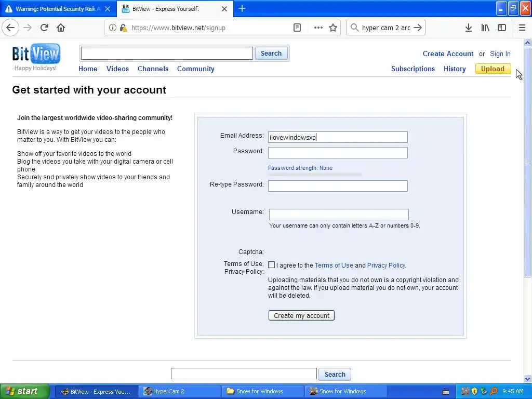Click the bottom Search button
This screenshot has height=399, width=532.
335,374
